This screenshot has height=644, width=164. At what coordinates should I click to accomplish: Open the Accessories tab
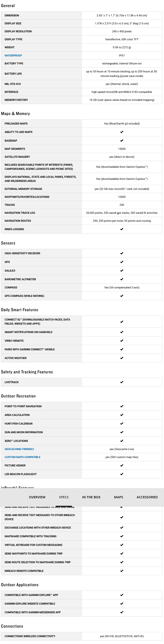click(x=147, y=497)
